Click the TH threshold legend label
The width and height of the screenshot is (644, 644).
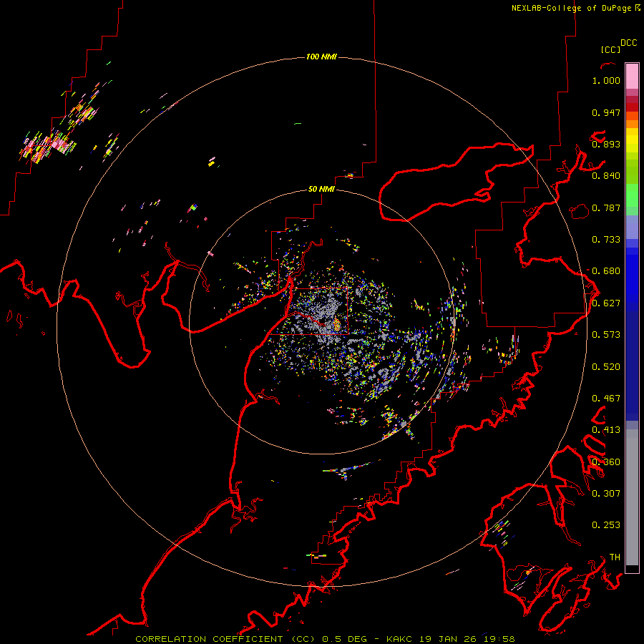(615, 557)
